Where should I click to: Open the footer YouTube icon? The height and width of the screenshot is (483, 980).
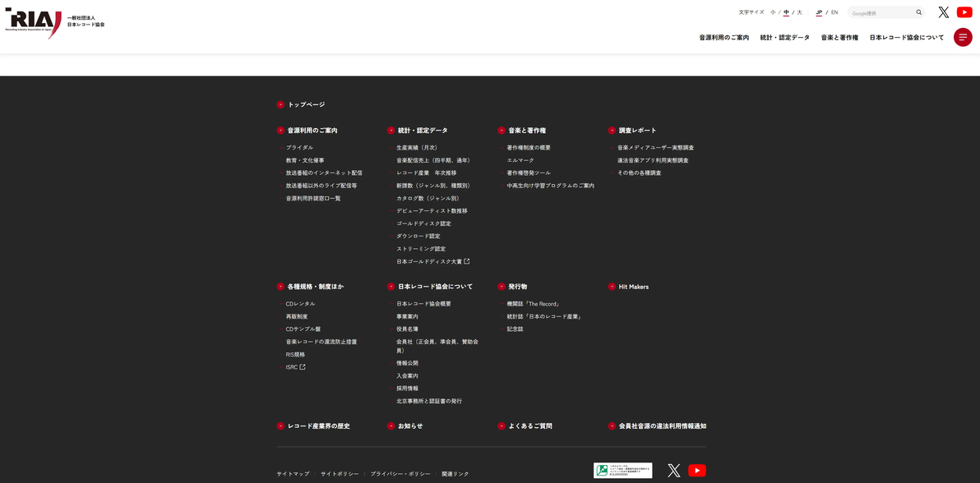697,471
